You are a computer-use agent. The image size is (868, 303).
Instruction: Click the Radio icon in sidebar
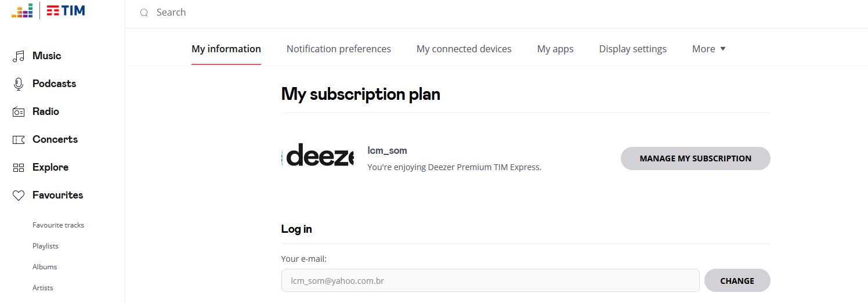[19, 112]
